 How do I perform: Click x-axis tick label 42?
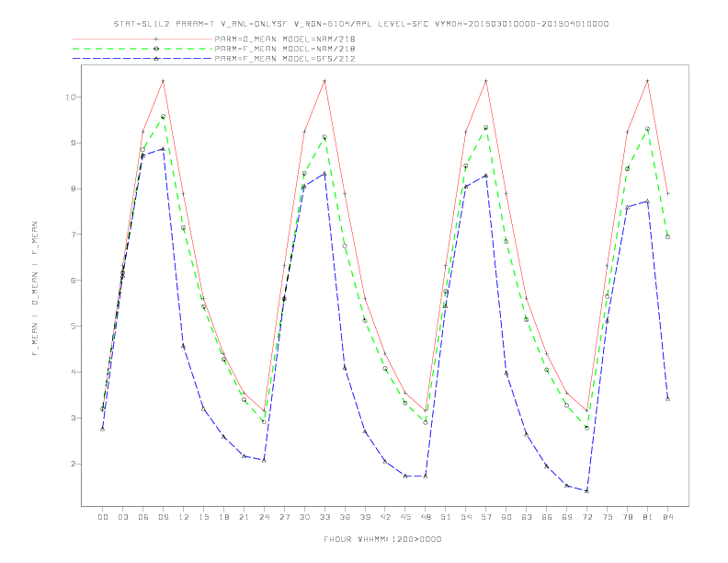(385, 517)
